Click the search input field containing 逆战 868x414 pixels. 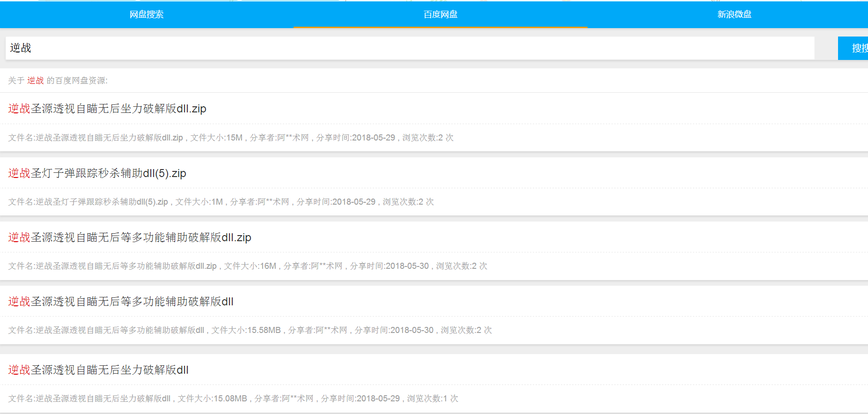point(410,48)
